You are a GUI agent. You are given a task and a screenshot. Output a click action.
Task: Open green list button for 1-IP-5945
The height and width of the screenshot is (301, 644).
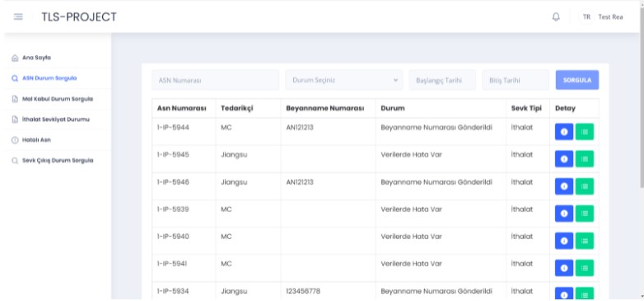tap(585, 158)
